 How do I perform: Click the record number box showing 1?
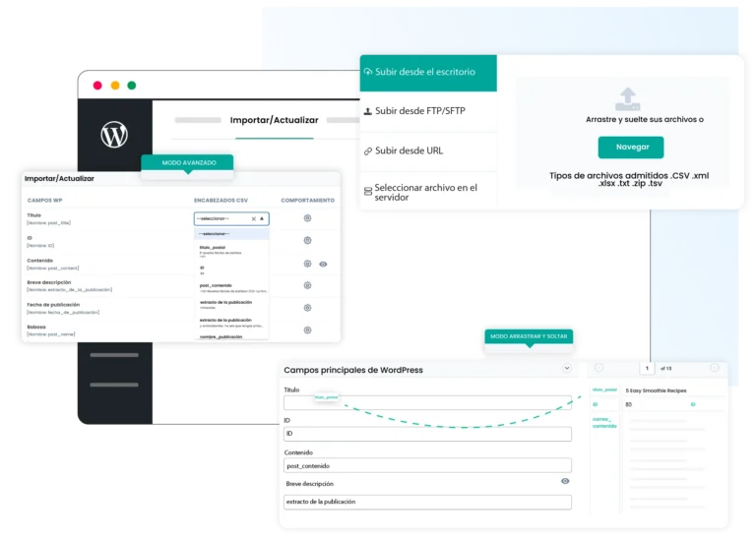(647, 369)
